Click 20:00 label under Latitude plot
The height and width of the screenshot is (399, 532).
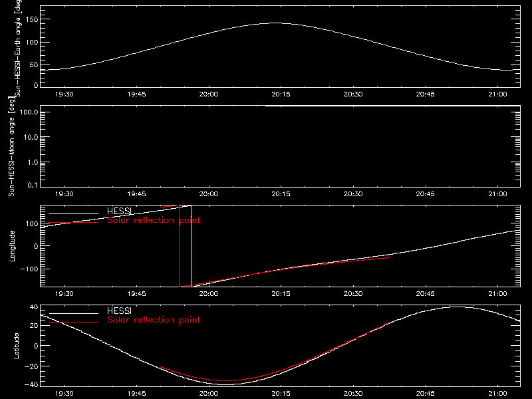click(209, 394)
